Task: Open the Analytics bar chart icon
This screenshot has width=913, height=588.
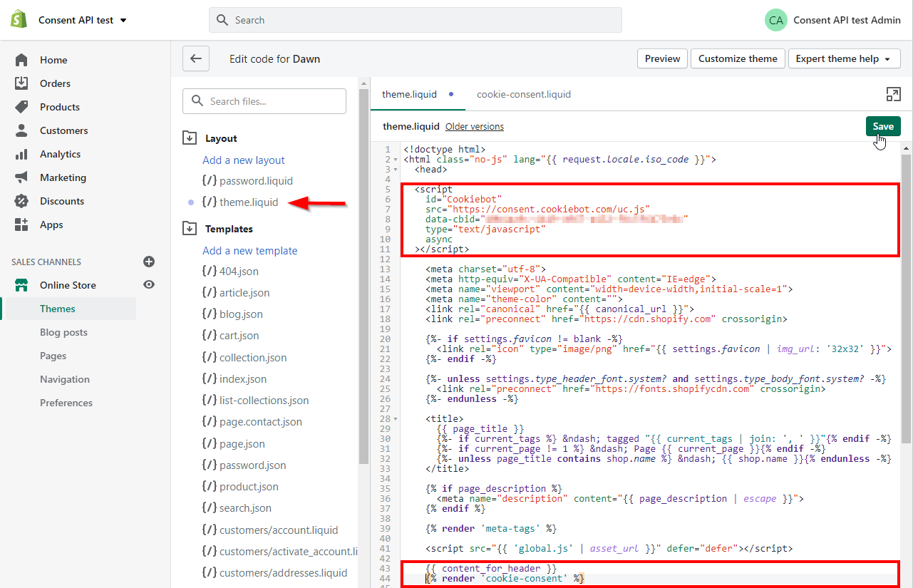Action: tap(21, 154)
